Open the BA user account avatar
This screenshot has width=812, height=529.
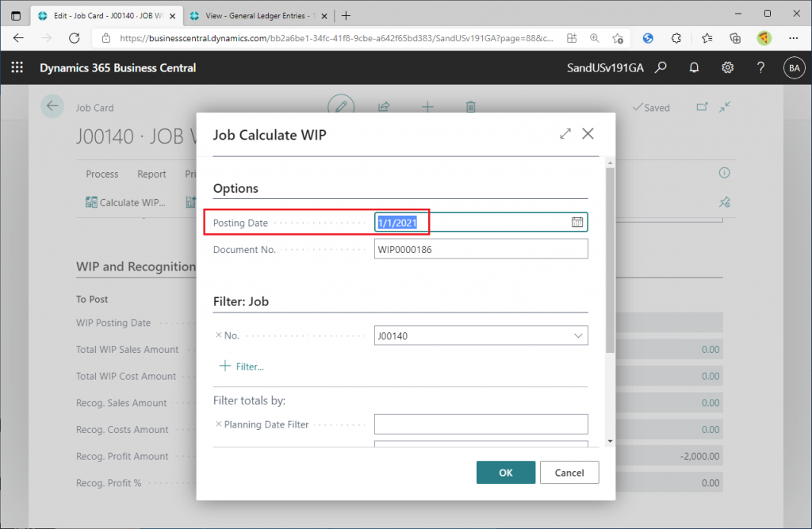tap(794, 68)
